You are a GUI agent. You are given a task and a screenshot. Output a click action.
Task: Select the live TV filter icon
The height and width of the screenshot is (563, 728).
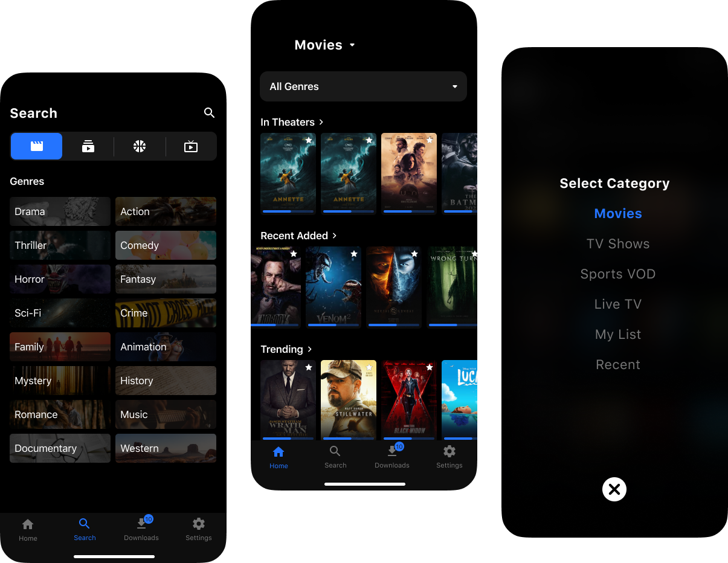(x=191, y=146)
